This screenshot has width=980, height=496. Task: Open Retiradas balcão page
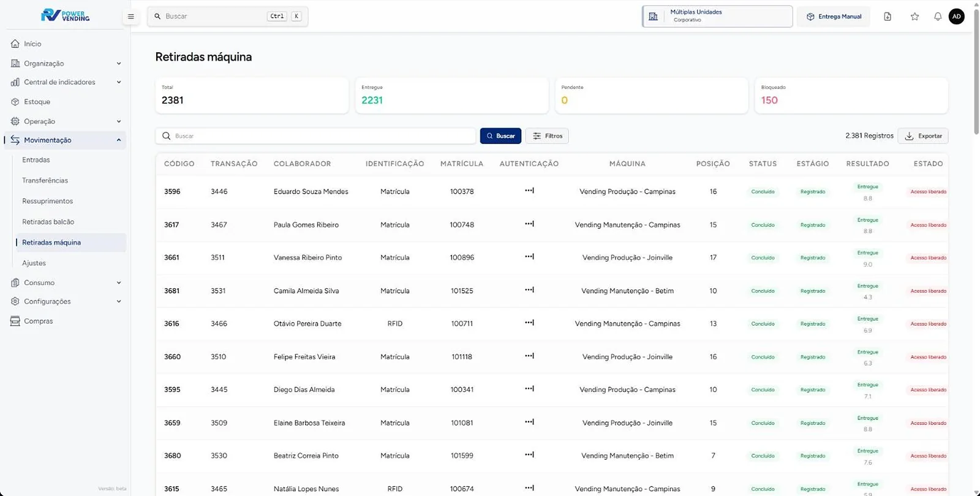[48, 222]
